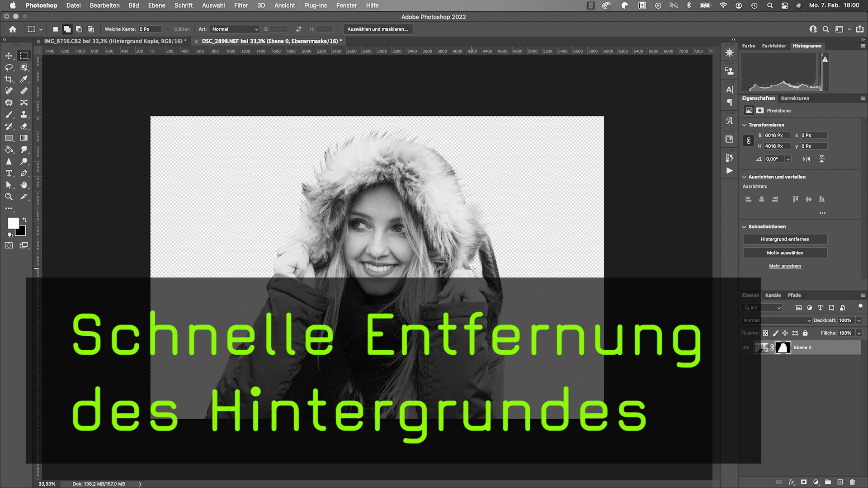Collapse the Transformieren section in Eigenschaften
Viewport: 868px width, 488px height.
(x=744, y=125)
